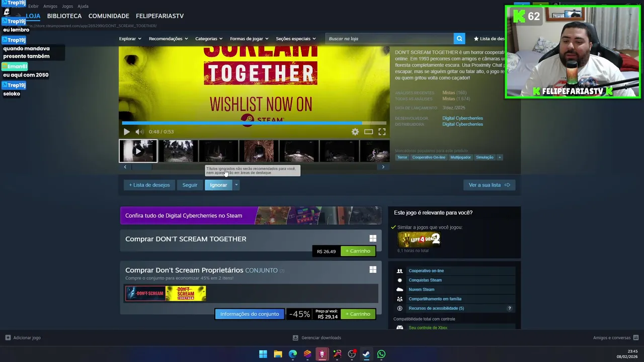Play the game trailer video

(126, 132)
